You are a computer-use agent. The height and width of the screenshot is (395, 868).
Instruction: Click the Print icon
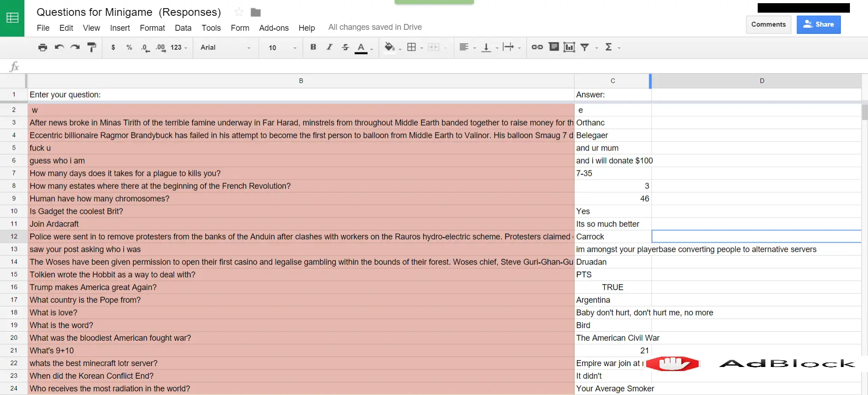click(43, 47)
